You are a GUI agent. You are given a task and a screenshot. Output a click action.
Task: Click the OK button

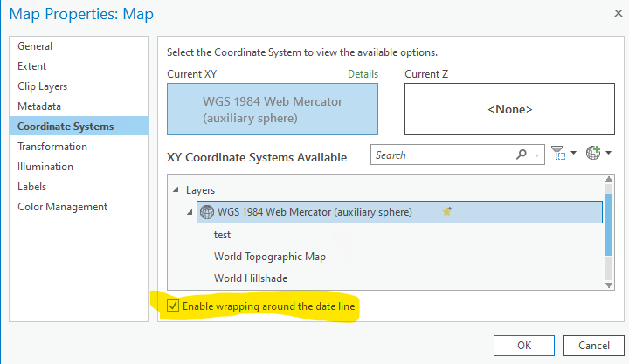(x=524, y=345)
